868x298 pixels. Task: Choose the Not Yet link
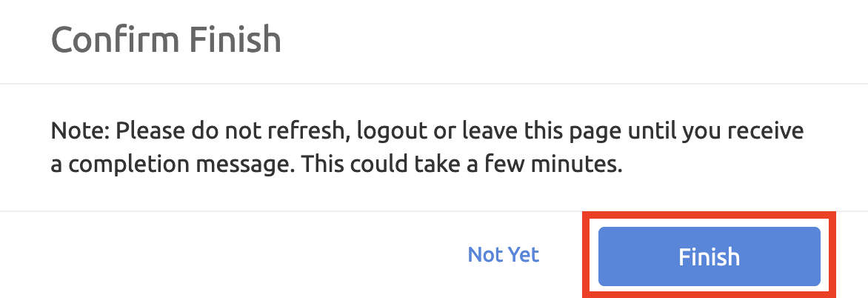504,255
